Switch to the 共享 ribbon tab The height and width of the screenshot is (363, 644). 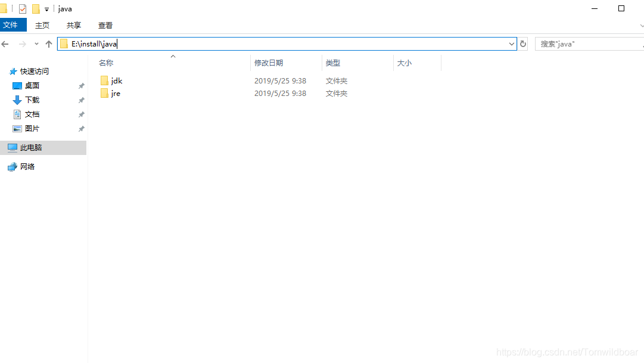[x=74, y=25]
